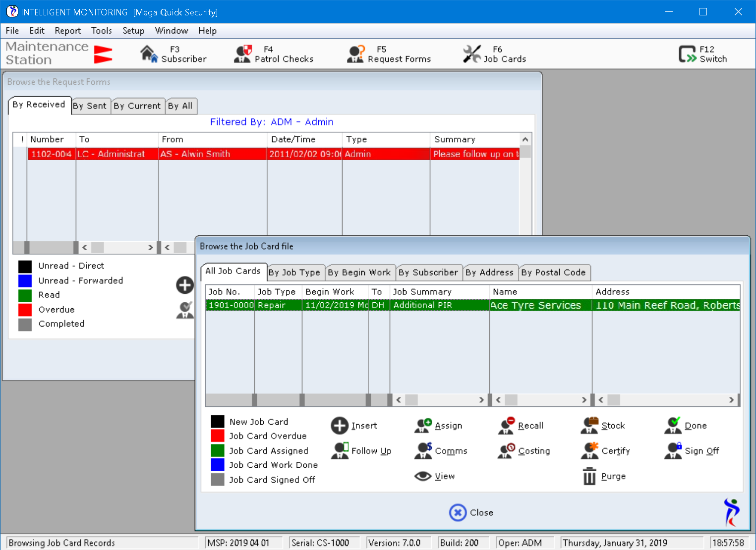
Task: Select job card row 1901-0000
Action: 473,305
